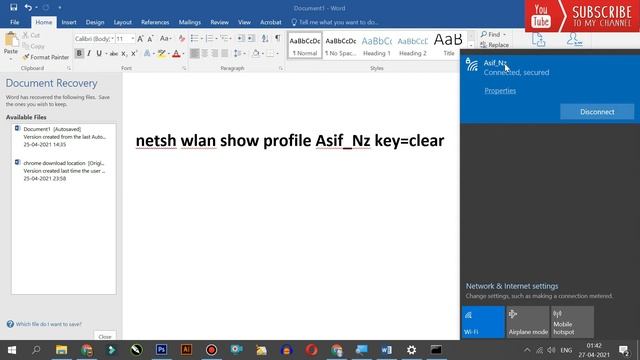
Task: Click the Increase Indent icon
Action: 251,38
